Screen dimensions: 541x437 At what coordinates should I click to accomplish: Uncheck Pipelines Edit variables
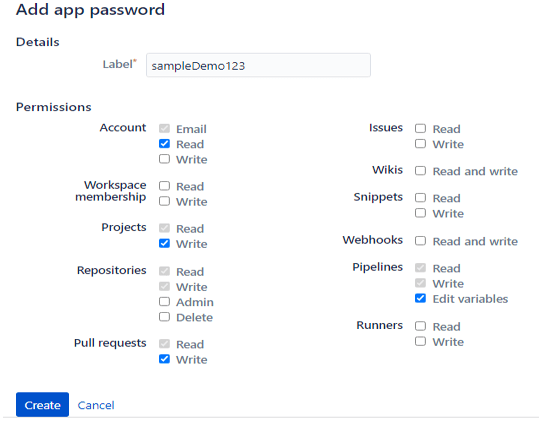[x=420, y=298]
